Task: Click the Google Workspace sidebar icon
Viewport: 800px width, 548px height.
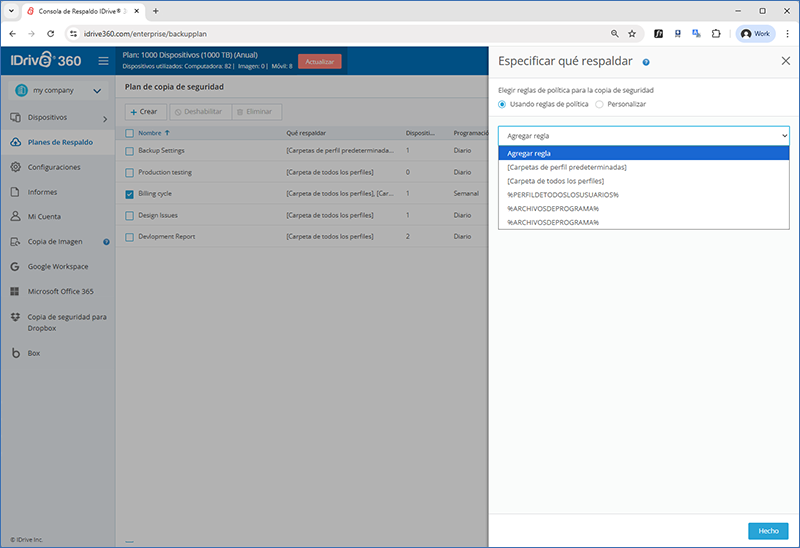Action: point(15,267)
